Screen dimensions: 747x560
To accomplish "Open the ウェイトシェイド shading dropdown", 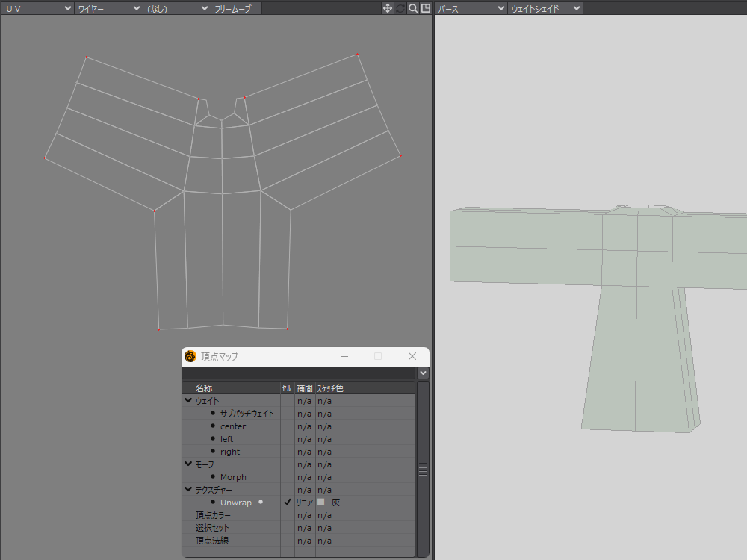I will point(545,8).
